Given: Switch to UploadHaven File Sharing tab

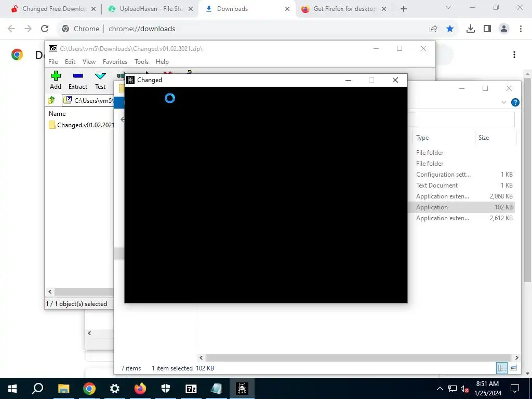Looking at the screenshot, I should tap(147, 9).
